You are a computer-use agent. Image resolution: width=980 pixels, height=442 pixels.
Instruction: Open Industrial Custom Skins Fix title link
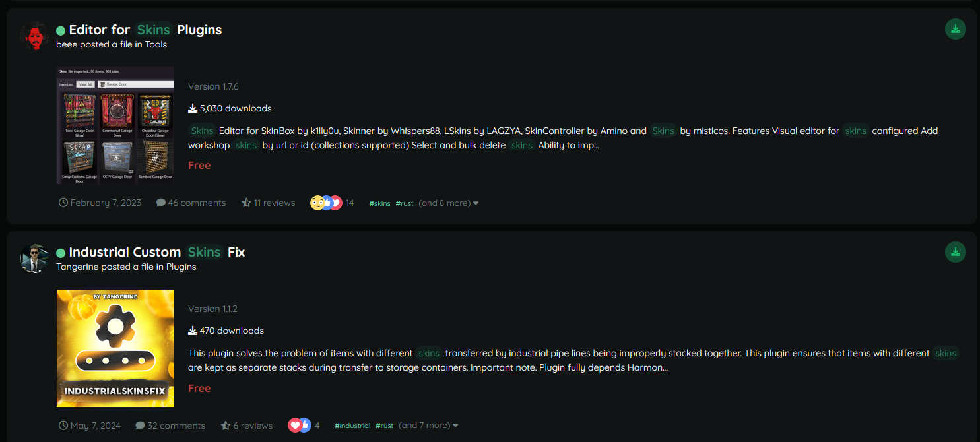[157, 252]
